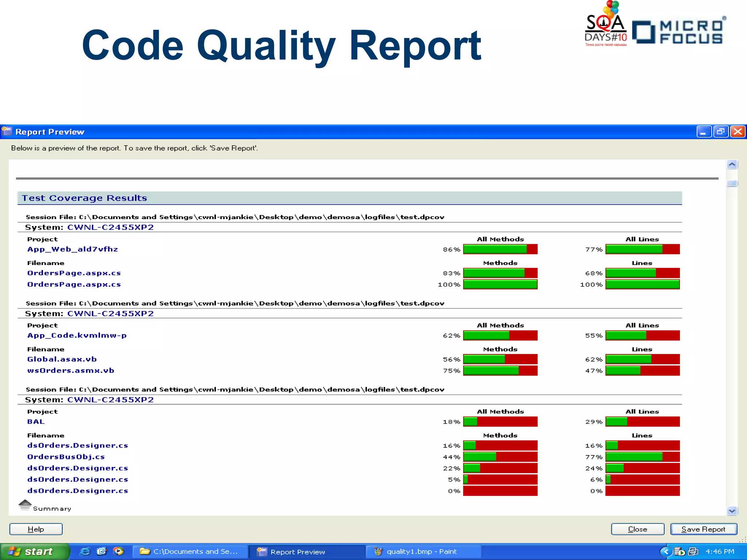Switch to quality1.bmp - Paint taskbar item
The height and width of the screenshot is (560, 747).
pos(424,552)
